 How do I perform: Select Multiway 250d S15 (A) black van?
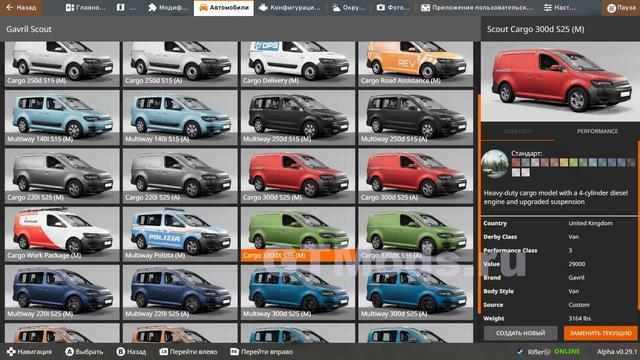pyautogui.click(x=416, y=118)
